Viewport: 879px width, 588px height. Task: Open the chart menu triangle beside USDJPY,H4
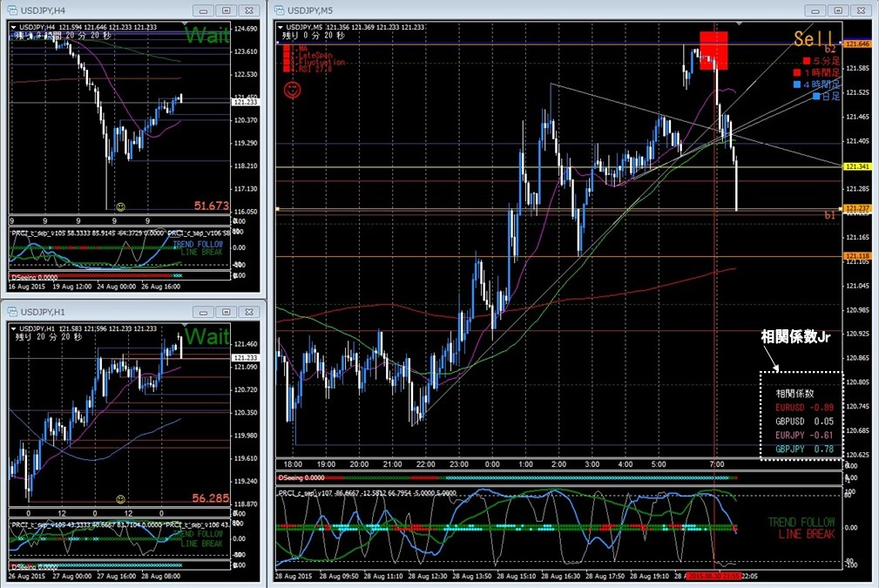(x=13, y=27)
